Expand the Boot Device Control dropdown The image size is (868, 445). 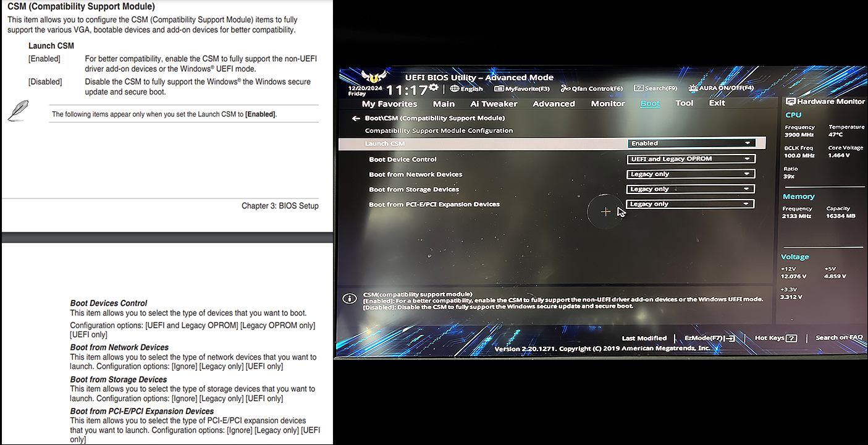(691, 159)
